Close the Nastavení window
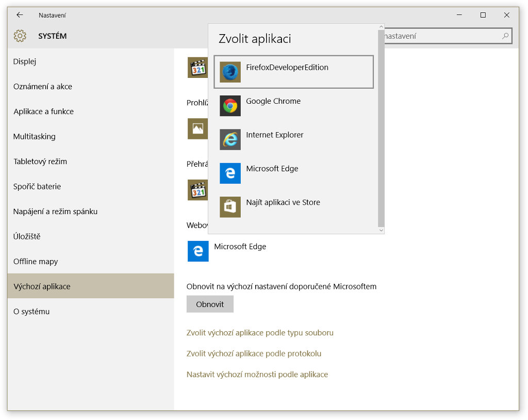 point(506,15)
